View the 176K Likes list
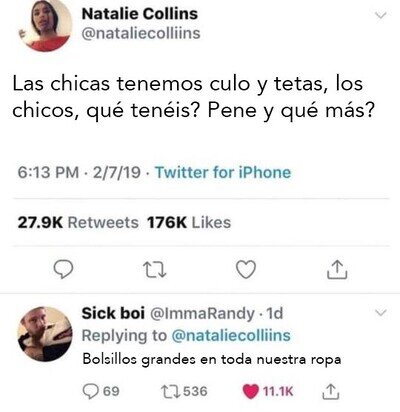400x412 pixels. 189,222
